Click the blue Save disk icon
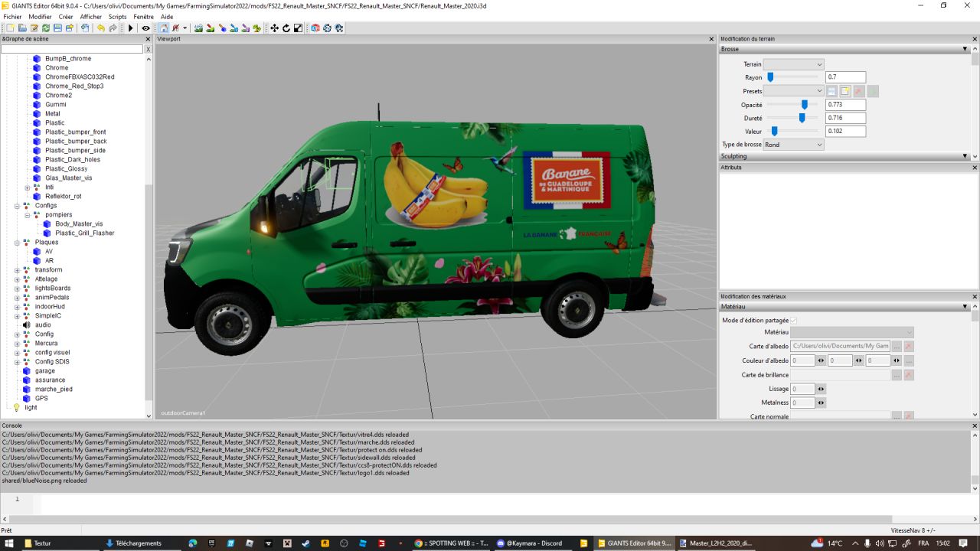Image resolution: width=980 pixels, height=551 pixels. 57,28
